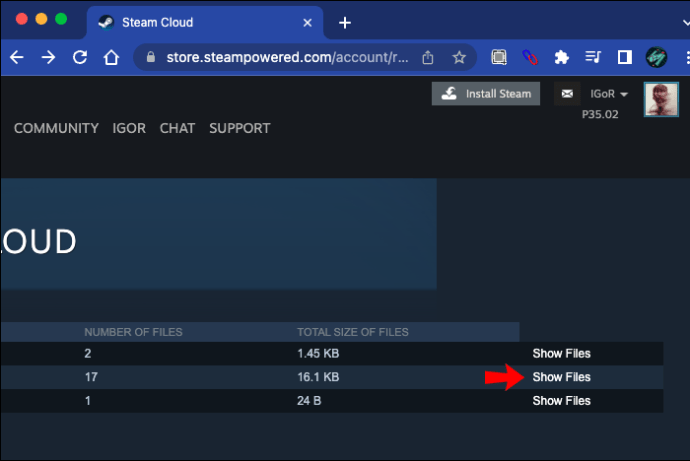Open Steam notifications envelope icon
690x461 pixels.
[567, 94]
